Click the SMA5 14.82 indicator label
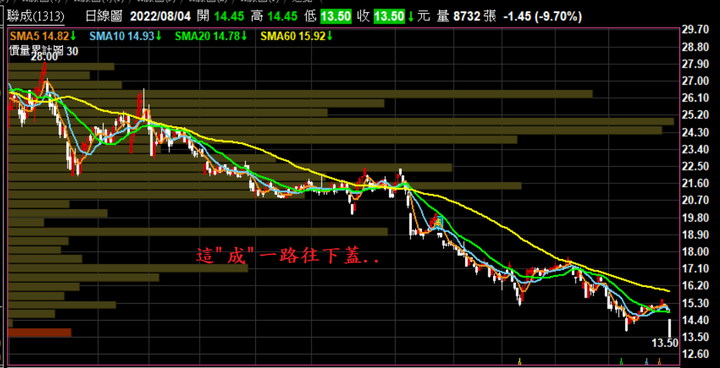 44,35
